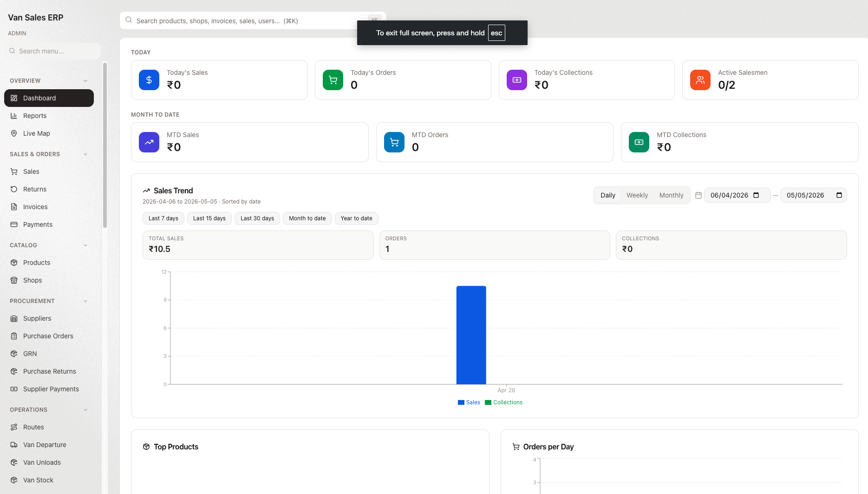The height and width of the screenshot is (494, 868).
Task: Click the ADMIN role label
Action: [17, 33]
